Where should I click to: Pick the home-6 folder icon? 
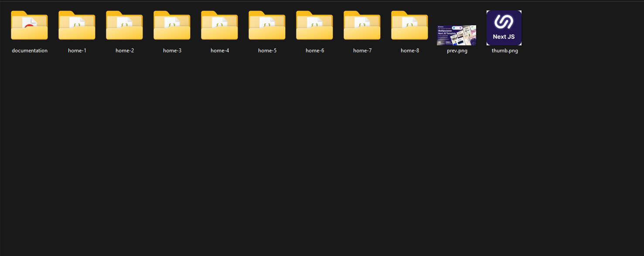(x=314, y=26)
